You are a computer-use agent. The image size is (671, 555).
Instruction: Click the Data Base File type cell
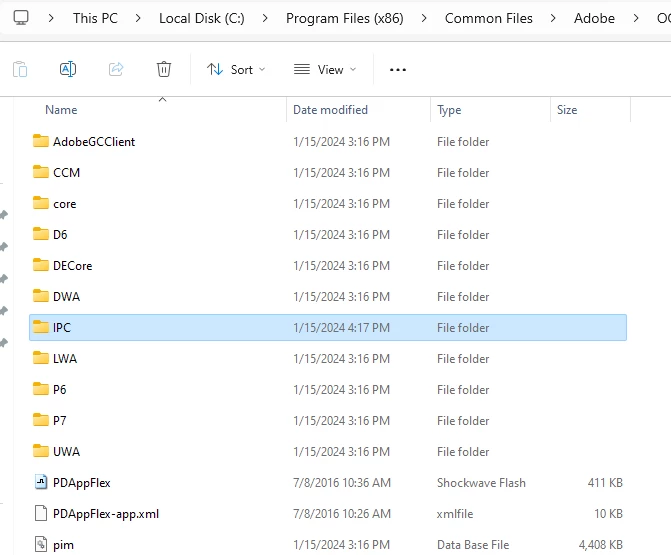click(x=473, y=545)
